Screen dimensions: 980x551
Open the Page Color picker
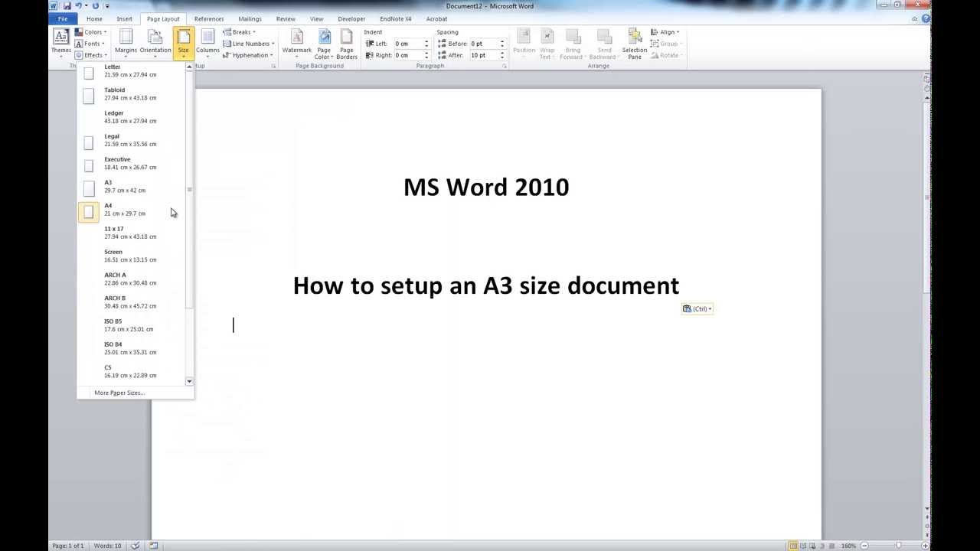(x=324, y=44)
